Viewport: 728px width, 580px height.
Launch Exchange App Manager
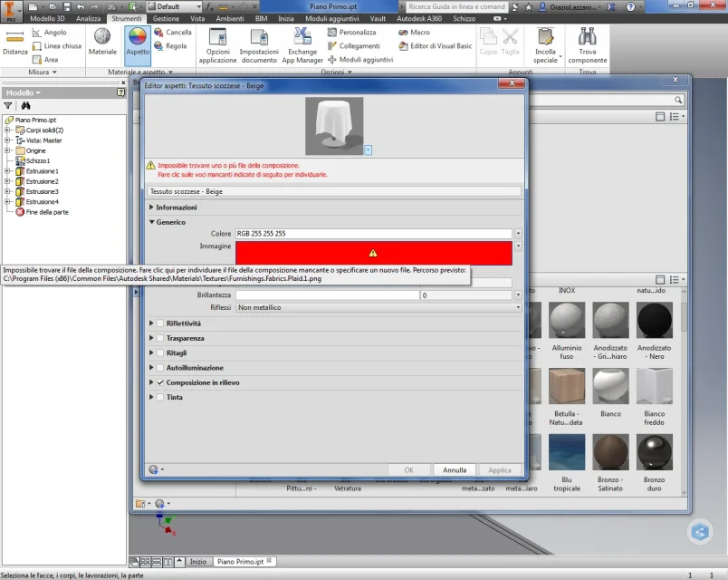(302, 45)
